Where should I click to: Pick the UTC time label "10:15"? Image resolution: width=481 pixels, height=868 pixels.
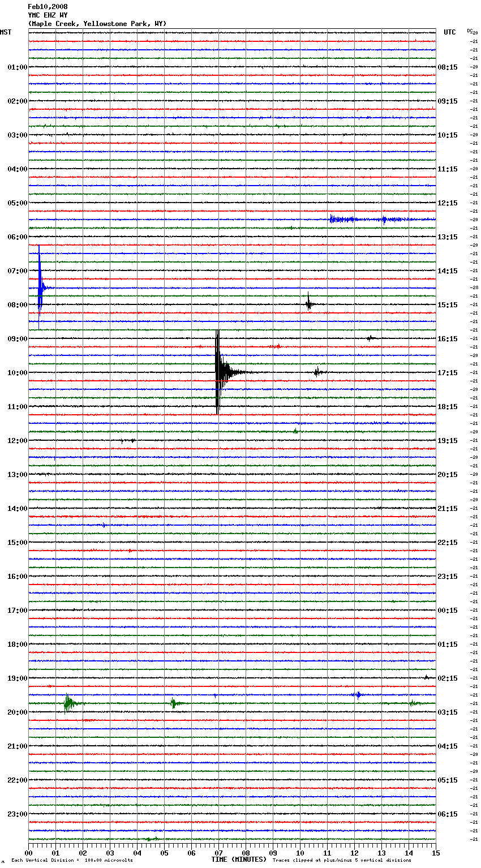(x=448, y=135)
